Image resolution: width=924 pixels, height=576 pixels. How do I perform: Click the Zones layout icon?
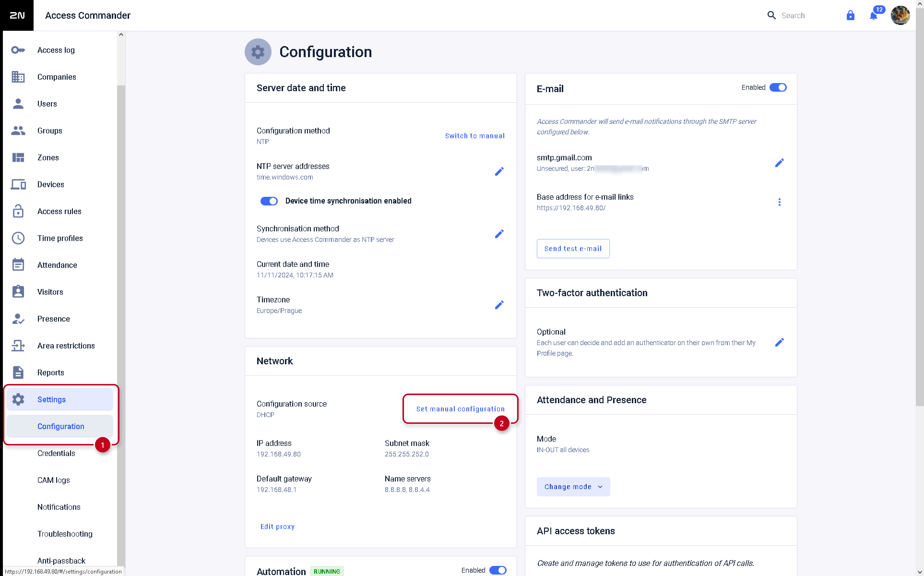(x=18, y=157)
